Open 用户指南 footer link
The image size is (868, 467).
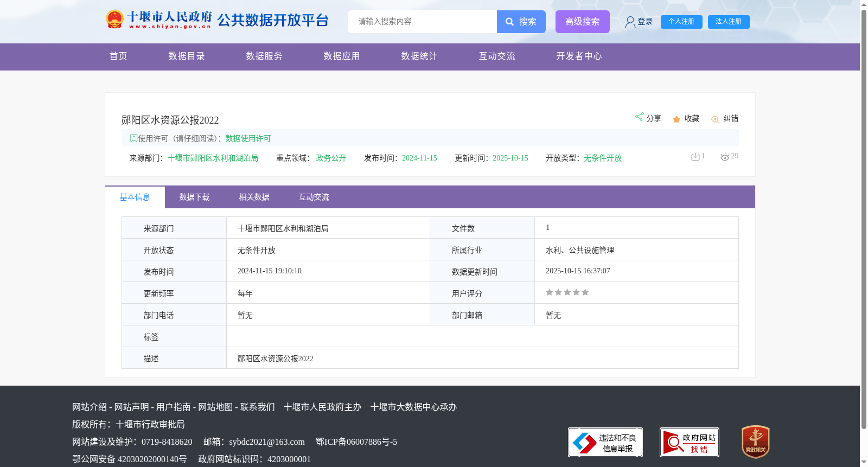pos(174,407)
